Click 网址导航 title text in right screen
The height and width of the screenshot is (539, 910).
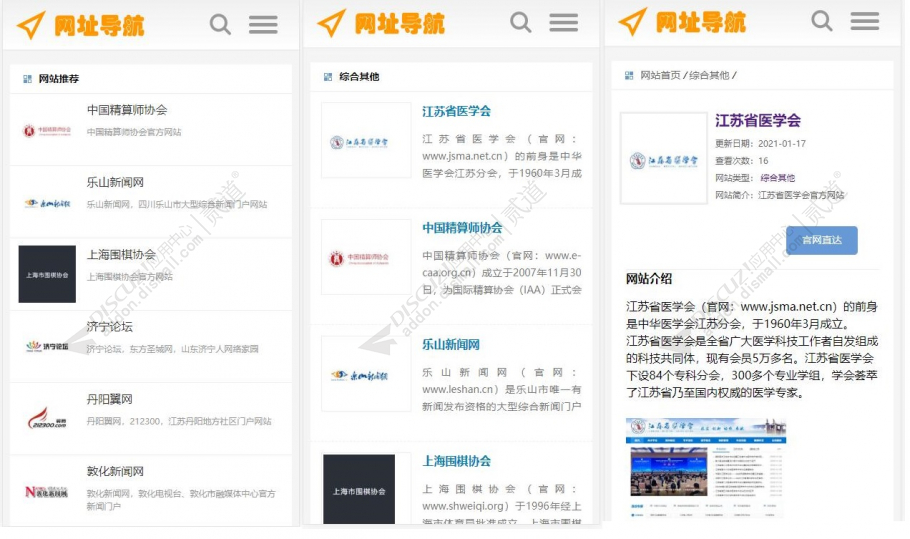click(x=701, y=22)
